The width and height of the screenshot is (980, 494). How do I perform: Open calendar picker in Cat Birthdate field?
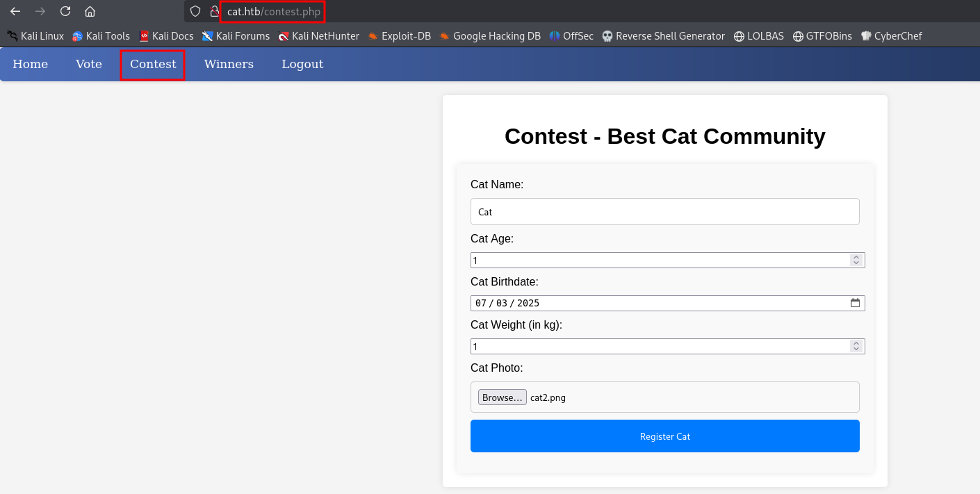point(855,303)
